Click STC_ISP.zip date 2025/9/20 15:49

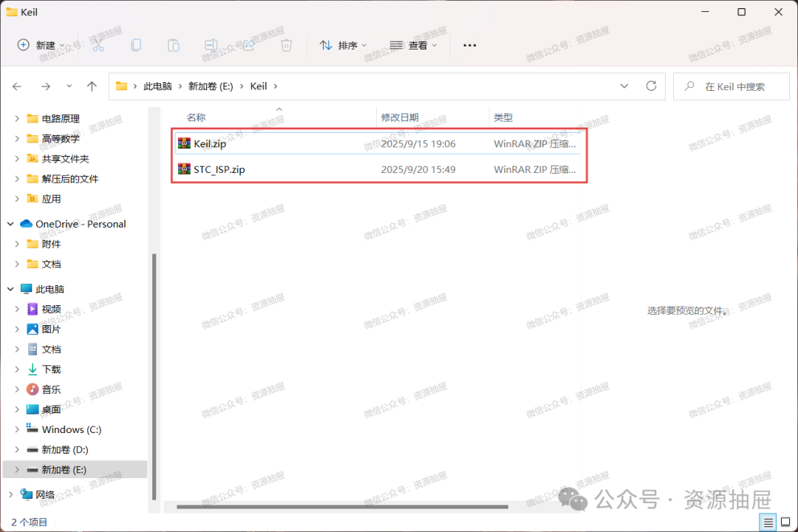[x=418, y=169]
